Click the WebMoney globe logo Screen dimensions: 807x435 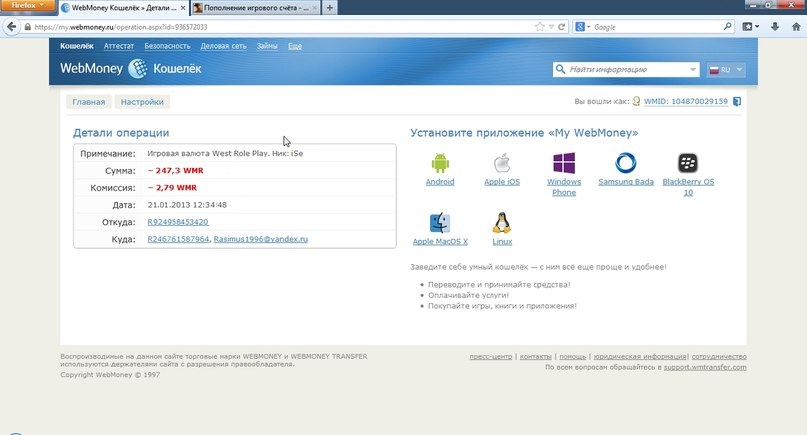pyautogui.click(x=138, y=68)
